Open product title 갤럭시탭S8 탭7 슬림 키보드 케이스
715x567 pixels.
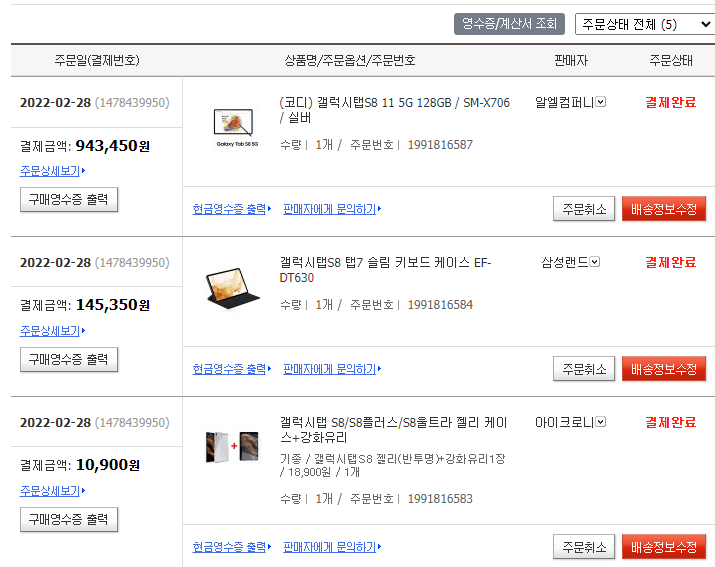click(385, 270)
